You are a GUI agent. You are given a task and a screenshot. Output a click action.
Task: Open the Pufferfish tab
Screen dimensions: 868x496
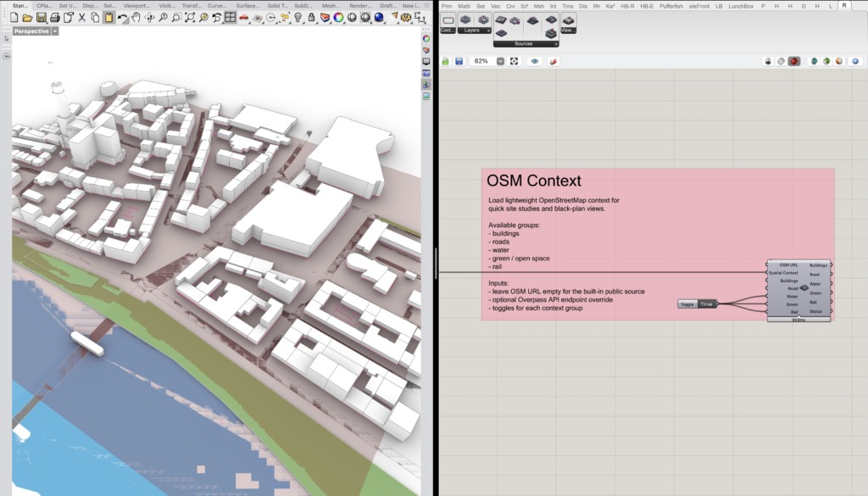click(671, 6)
